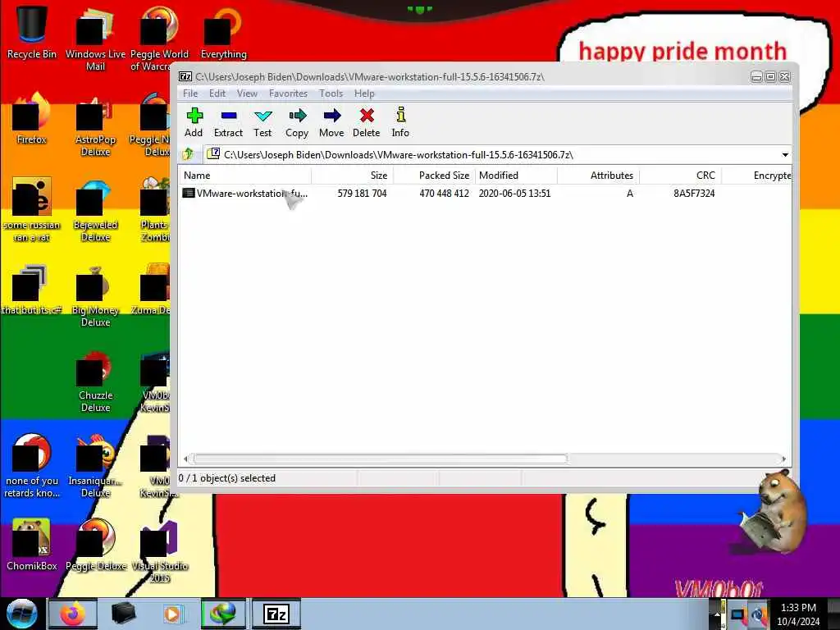This screenshot has height=630, width=840.
Task: Click the objects selected status text
Action: pos(227,478)
